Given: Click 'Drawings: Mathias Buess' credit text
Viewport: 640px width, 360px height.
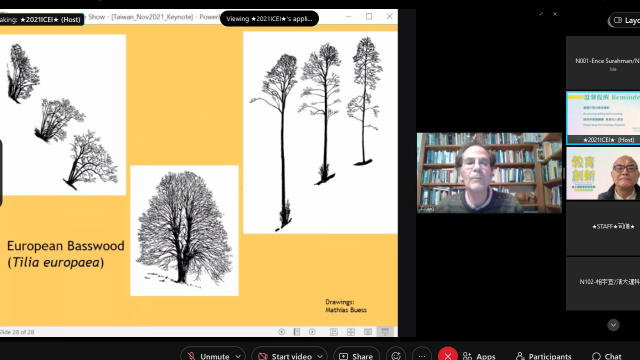Looking at the screenshot, I should click(346, 306).
